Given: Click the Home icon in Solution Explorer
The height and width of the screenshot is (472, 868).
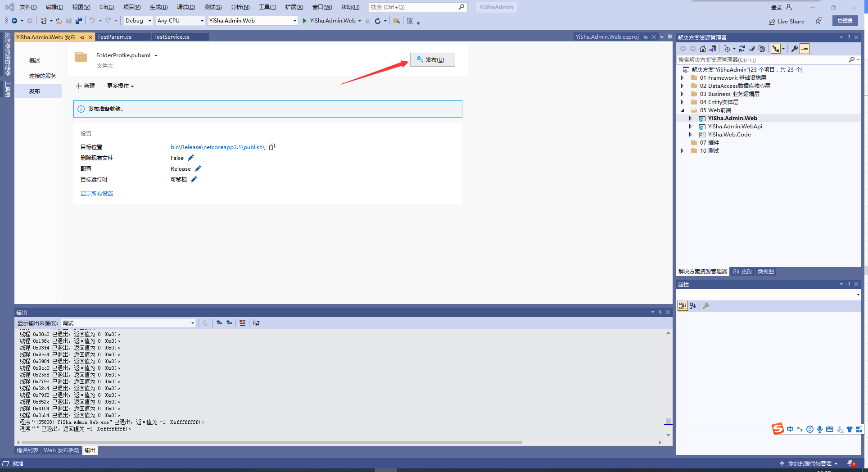Looking at the screenshot, I should (703, 49).
